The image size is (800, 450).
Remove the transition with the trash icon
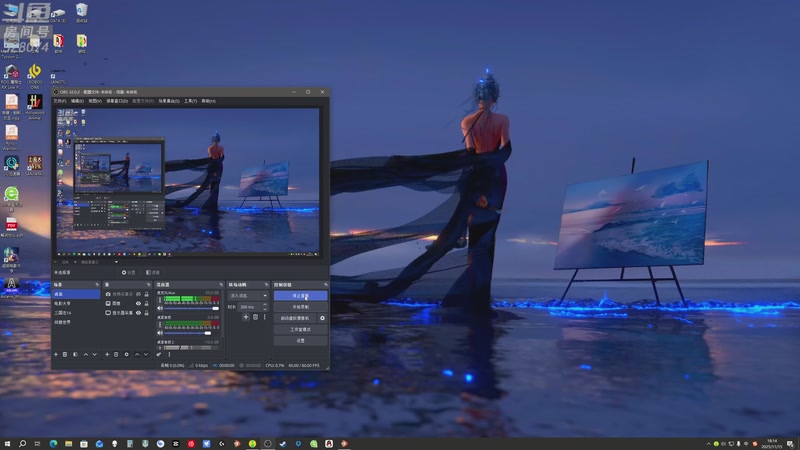(x=255, y=317)
